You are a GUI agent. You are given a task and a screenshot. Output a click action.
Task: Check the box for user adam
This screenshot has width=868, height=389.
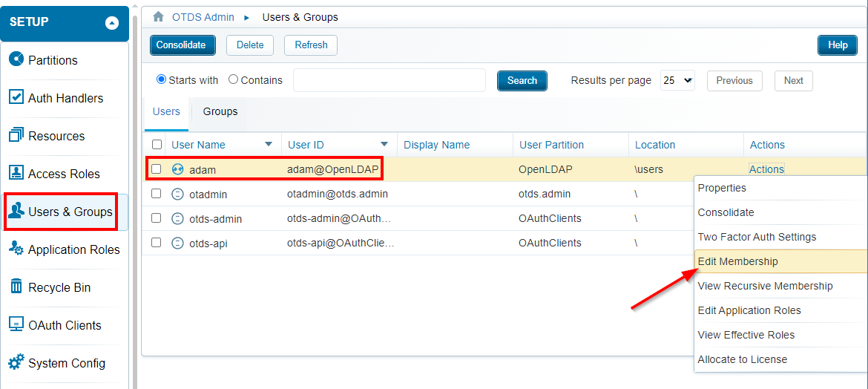157,169
